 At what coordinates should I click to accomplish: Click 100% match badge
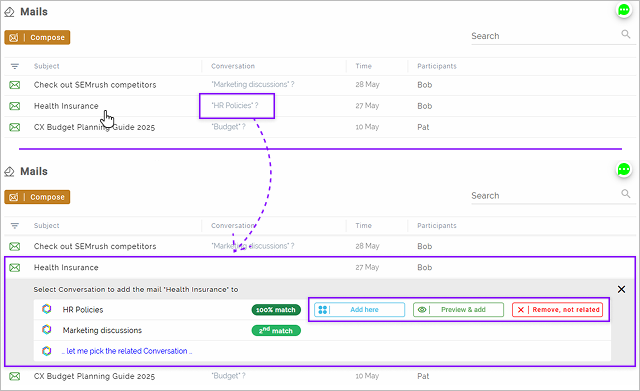click(x=276, y=310)
